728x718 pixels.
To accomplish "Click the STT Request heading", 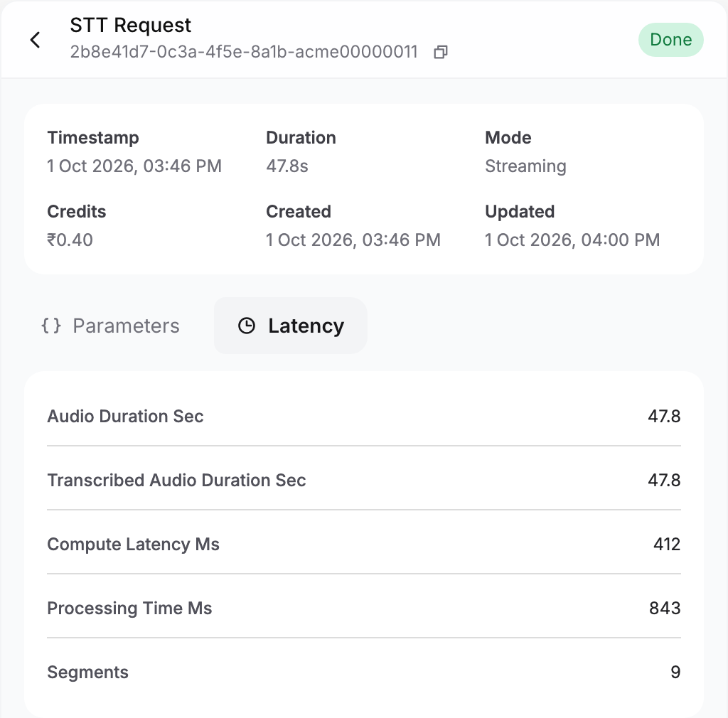I will tap(131, 25).
